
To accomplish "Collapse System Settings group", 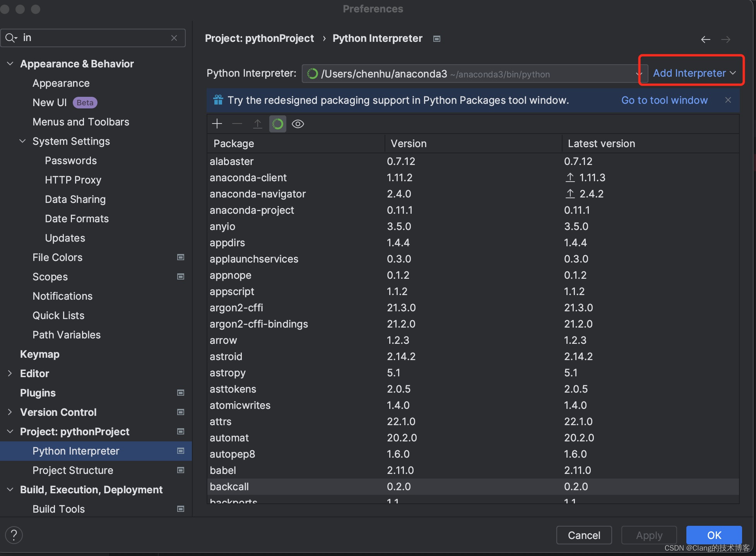I will pyautogui.click(x=23, y=141).
